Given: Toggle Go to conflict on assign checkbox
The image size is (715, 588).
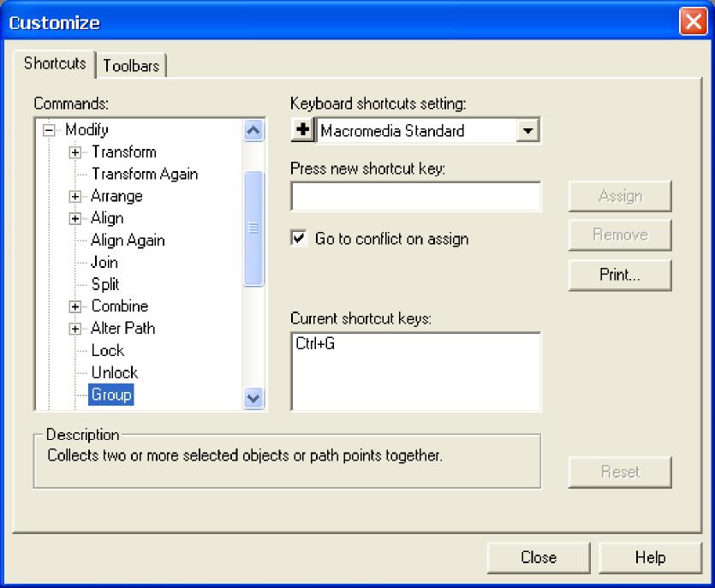Looking at the screenshot, I should (299, 239).
